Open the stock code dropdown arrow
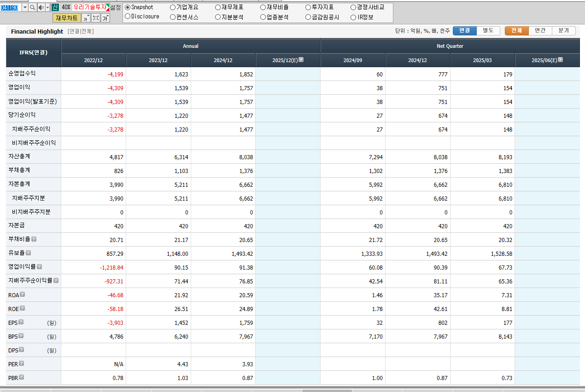This screenshot has height=392, width=585. [x=24, y=7]
